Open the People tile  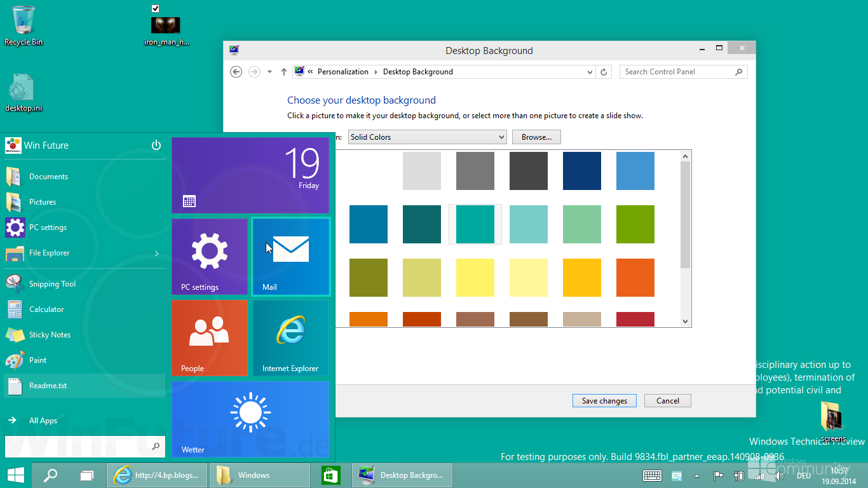click(x=209, y=337)
